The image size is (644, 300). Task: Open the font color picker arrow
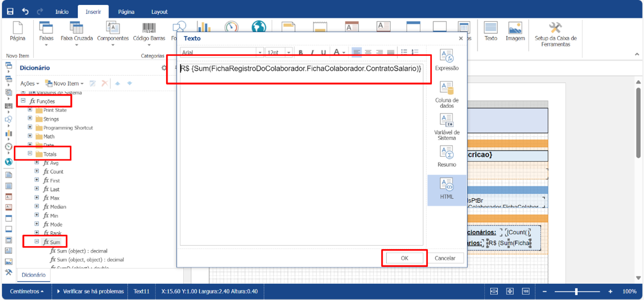coord(344,52)
